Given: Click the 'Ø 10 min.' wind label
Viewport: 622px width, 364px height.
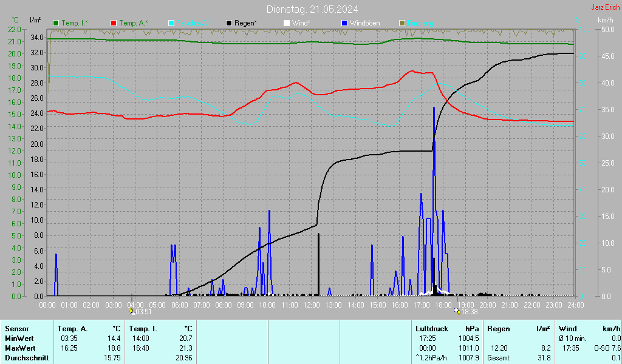Looking at the screenshot, I should click(572, 339).
